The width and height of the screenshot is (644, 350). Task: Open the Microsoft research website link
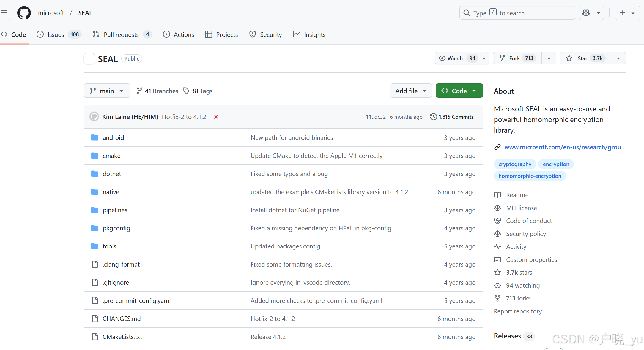(564, 147)
